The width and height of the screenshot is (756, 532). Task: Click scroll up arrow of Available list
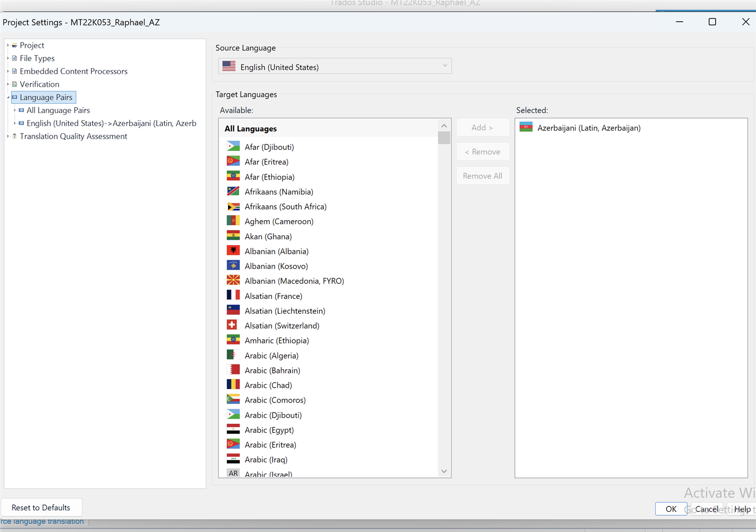pyautogui.click(x=444, y=126)
